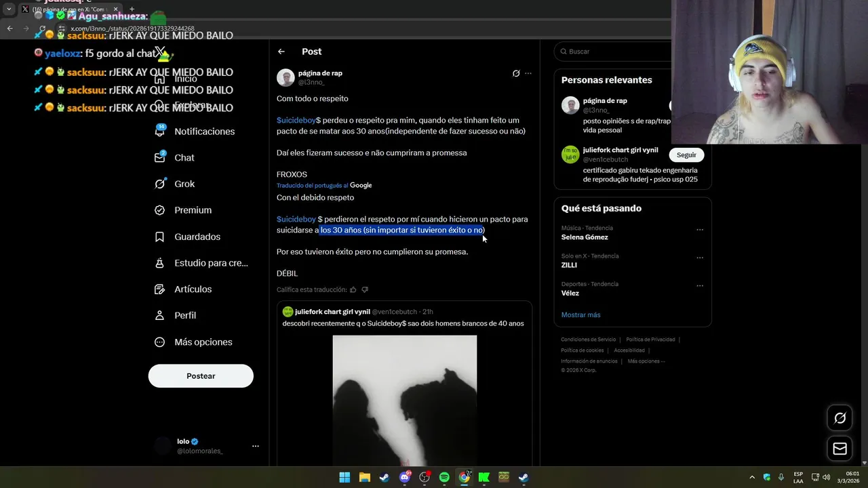Open account menu dots beside lolo
868x488 pixels.
(256, 446)
